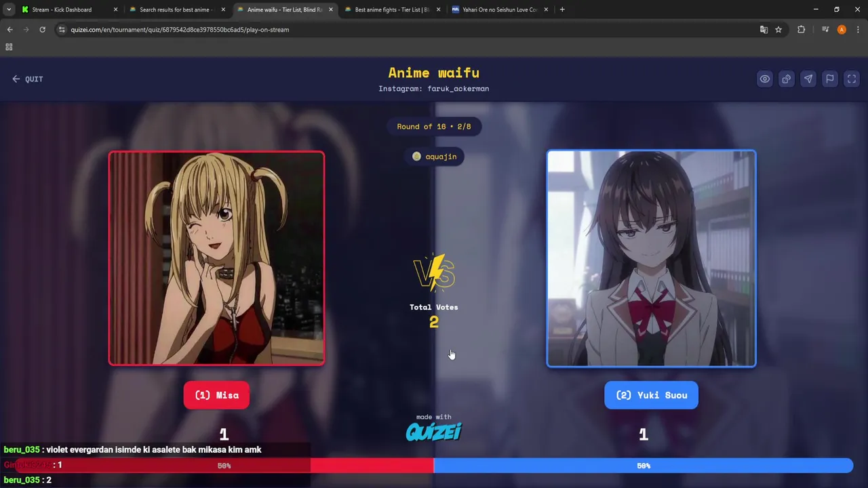Screen dimensions: 868x488
Task: Minimize the browser window
Action: 816,9
